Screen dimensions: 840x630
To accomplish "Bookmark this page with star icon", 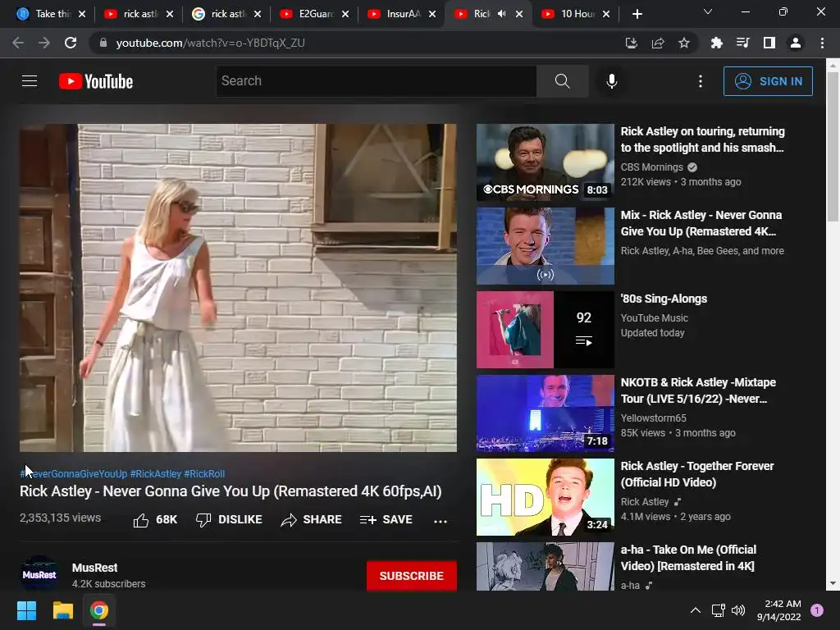I will tap(684, 43).
